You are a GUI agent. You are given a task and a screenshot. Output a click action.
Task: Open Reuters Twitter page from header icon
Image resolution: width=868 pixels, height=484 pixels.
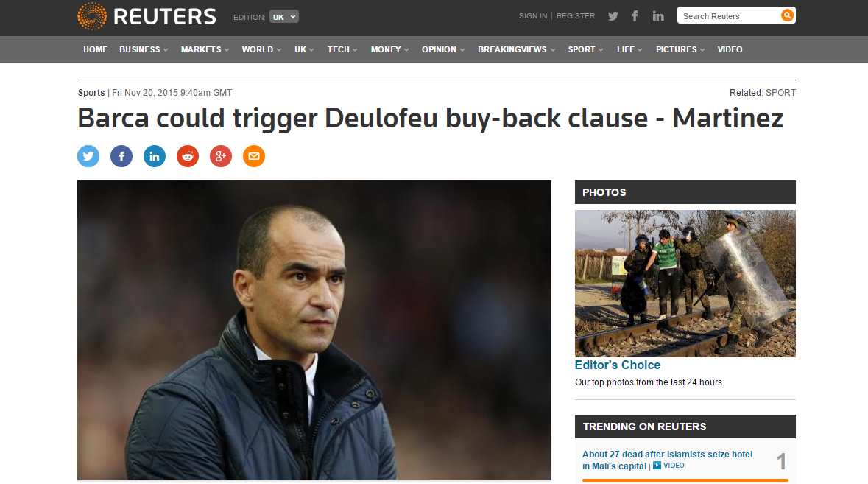(x=613, y=16)
